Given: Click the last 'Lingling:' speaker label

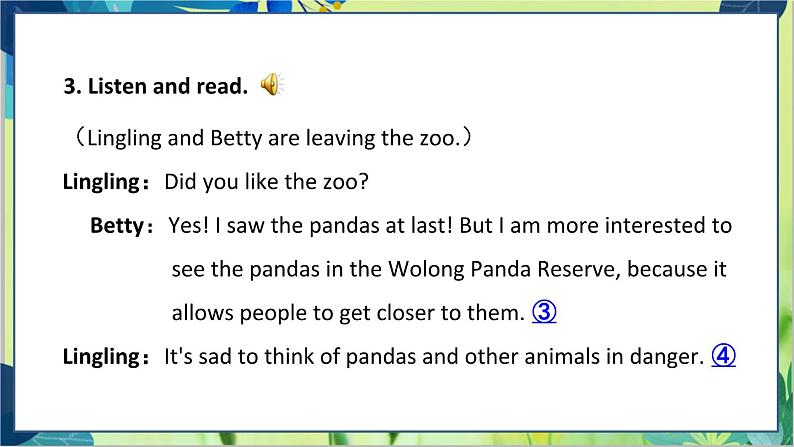Looking at the screenshot, I should [x=106, y=357].
